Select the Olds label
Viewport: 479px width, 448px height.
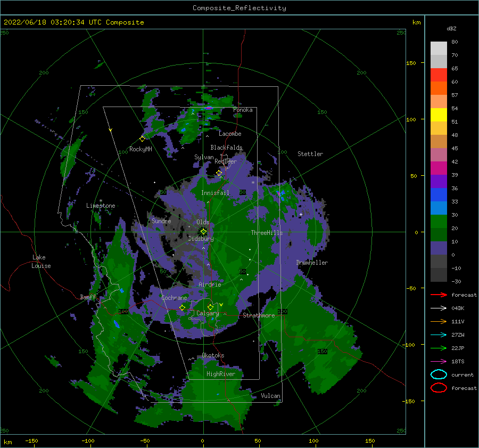tap(203, 222)
